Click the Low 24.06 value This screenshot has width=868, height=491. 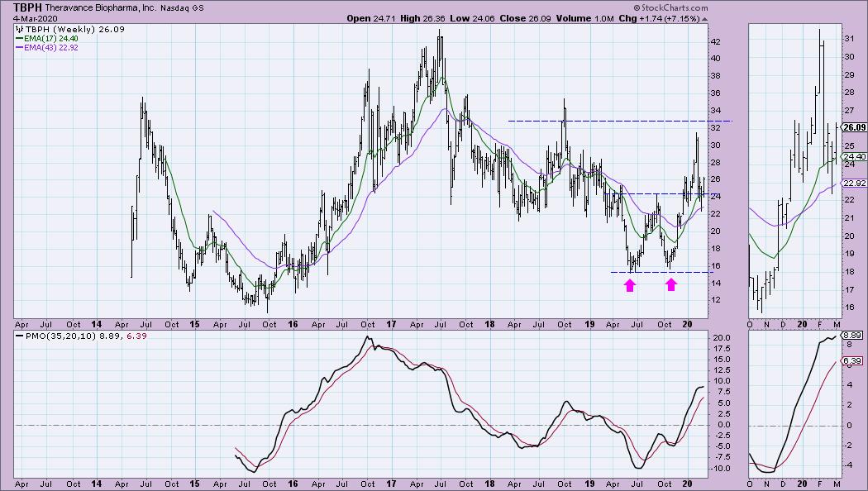(x=472, y=18)
